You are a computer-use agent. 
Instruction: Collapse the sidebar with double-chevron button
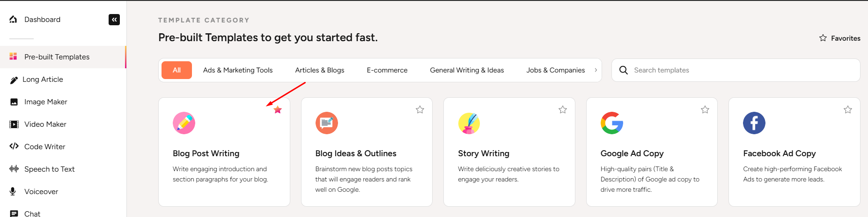(114, 20)
